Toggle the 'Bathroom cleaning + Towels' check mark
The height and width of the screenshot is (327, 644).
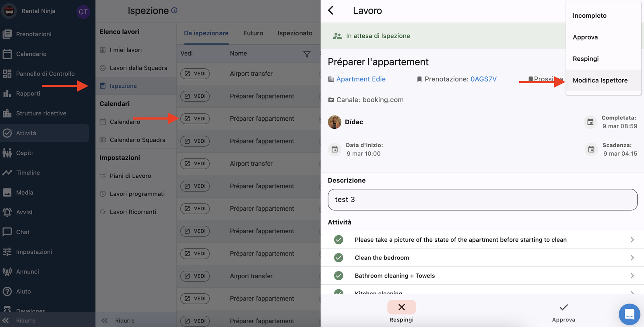click(x=339, y=276)
